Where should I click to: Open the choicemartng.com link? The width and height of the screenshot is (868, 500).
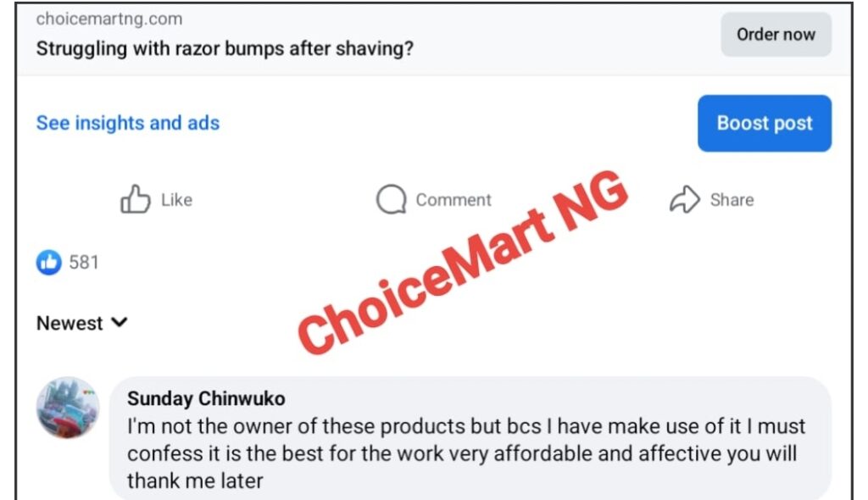(109, 19)
